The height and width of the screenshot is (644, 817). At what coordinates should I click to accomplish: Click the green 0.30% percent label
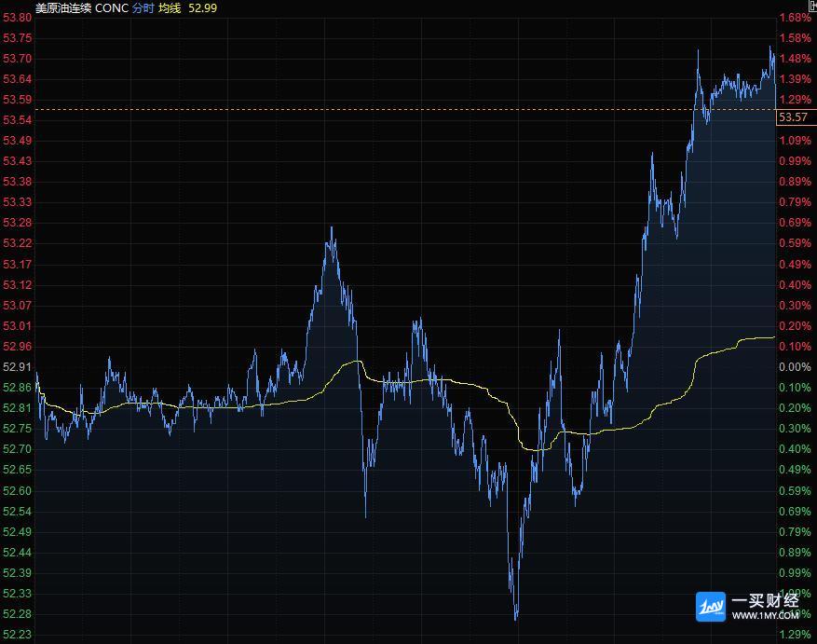pos(796,429)
